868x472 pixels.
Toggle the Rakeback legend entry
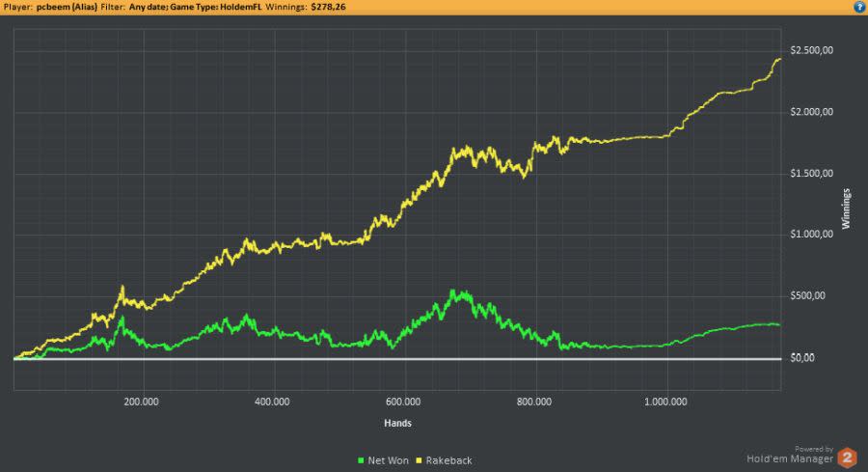pos(444,460)
